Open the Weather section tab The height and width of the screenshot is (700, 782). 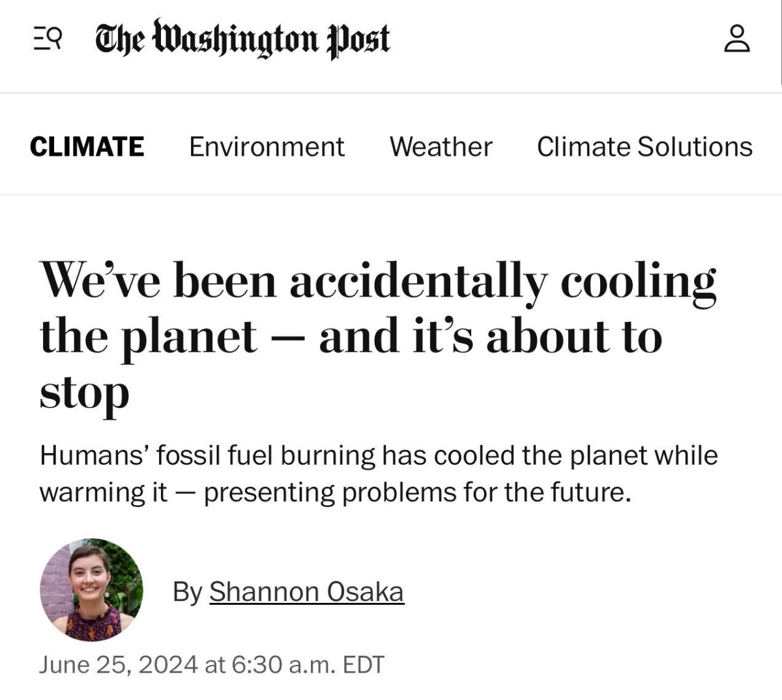click(441, 147)
